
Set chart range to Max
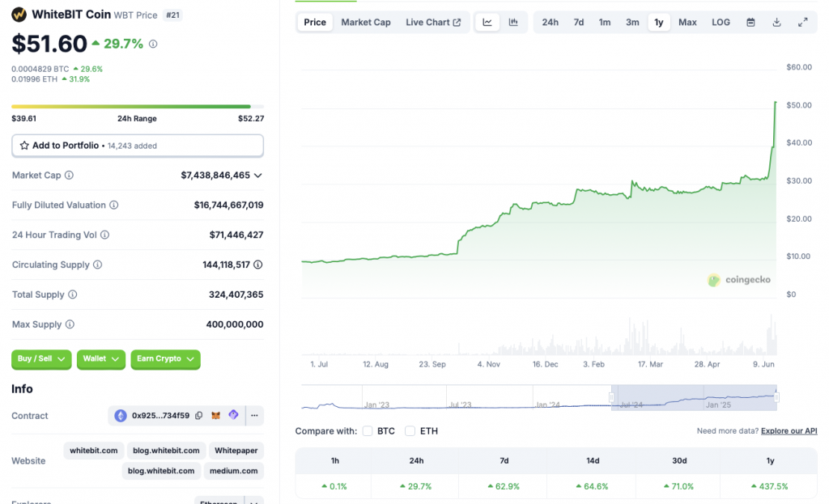coord(687,22)
